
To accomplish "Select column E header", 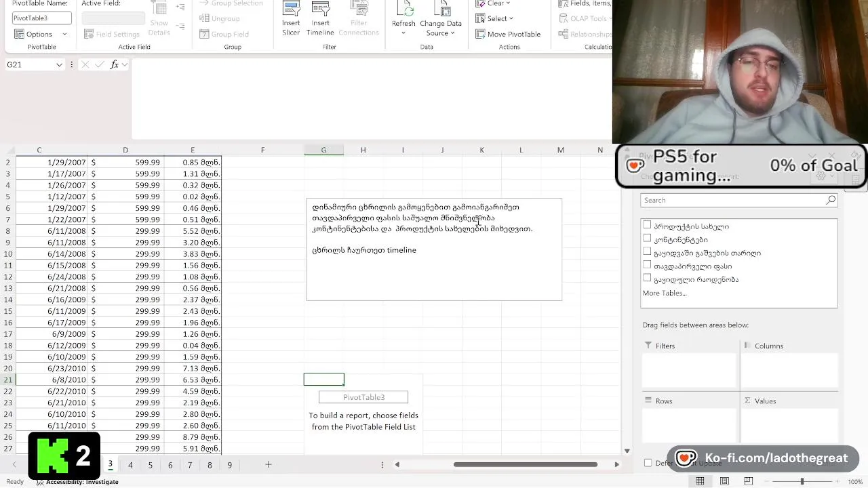I will [193, 150].
